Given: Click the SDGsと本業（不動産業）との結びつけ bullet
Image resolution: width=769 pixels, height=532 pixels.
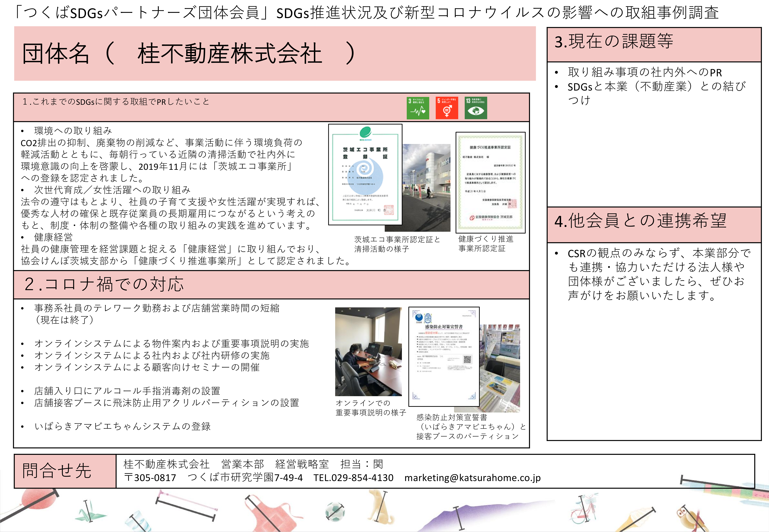Looking at the screenshot, I should pyautogui.click(x=657, y=93).
